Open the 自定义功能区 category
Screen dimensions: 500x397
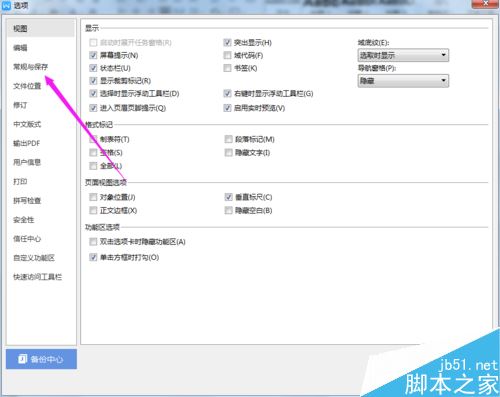click(x=34, y=258)
